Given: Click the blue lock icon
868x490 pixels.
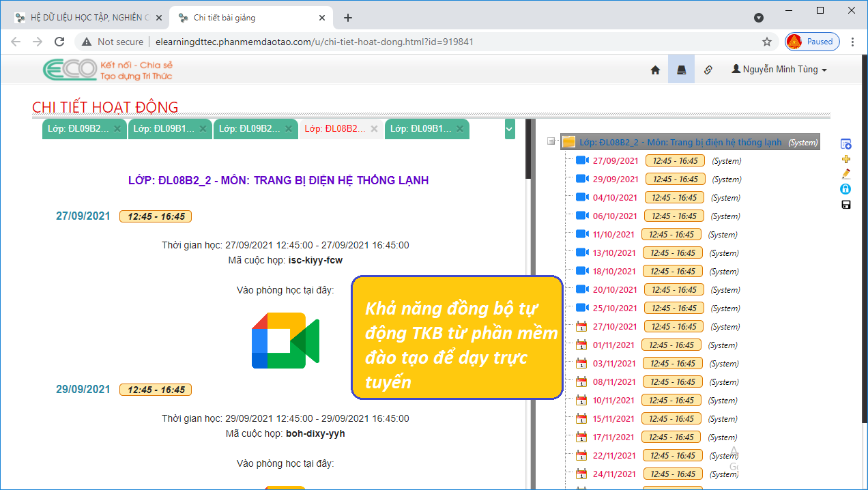Looking at the screenshot, I should tap(846, 189).
